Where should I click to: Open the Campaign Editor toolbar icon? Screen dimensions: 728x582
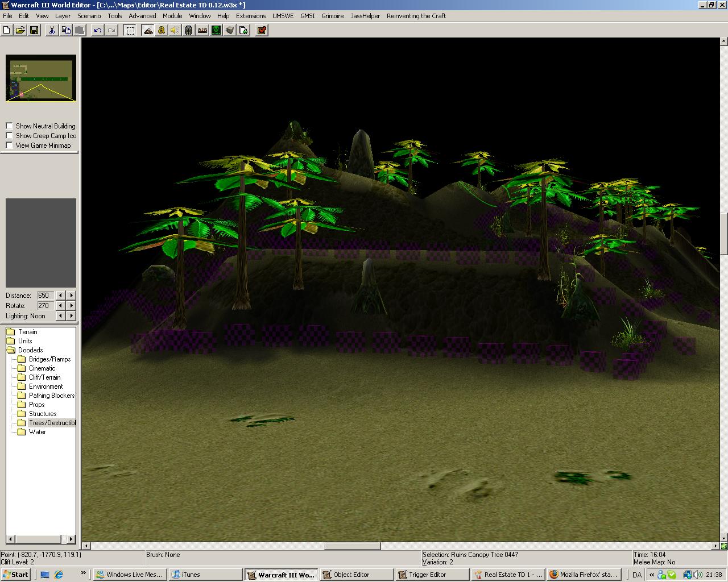pyautogui.click(x=202, y=30)
